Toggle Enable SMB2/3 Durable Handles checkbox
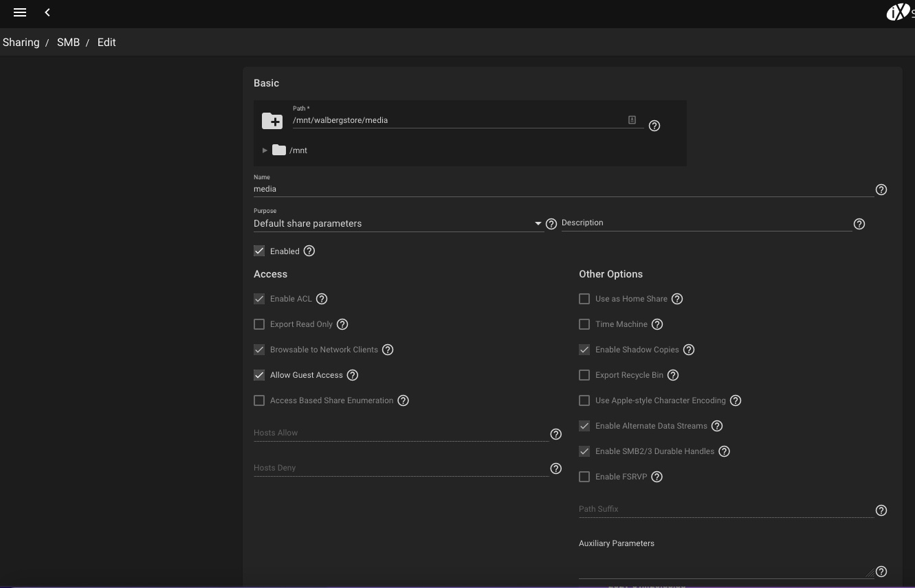915x588 pixels. pyautogui.click(x=584, y=451)
